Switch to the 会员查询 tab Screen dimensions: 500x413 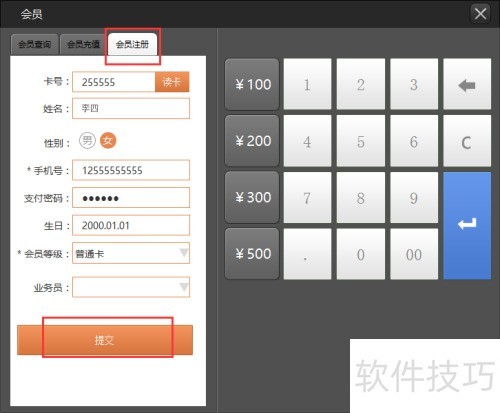pos(35,44)
